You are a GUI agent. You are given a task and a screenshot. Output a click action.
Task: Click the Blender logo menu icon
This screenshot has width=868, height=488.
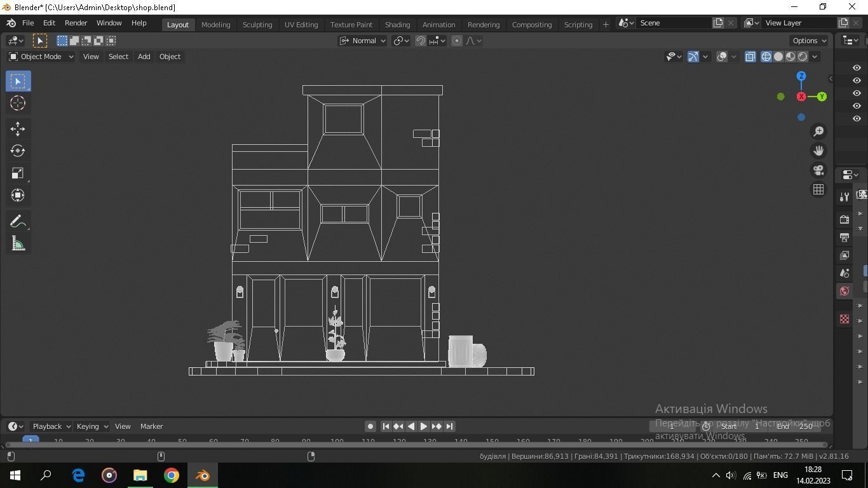pyautogui.click(x=11, y=23)
